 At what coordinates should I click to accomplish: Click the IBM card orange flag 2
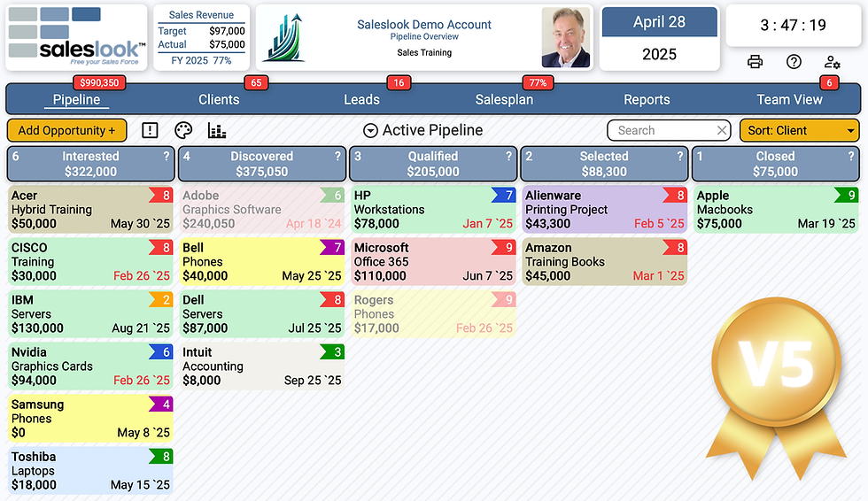(x=161, y=299)
